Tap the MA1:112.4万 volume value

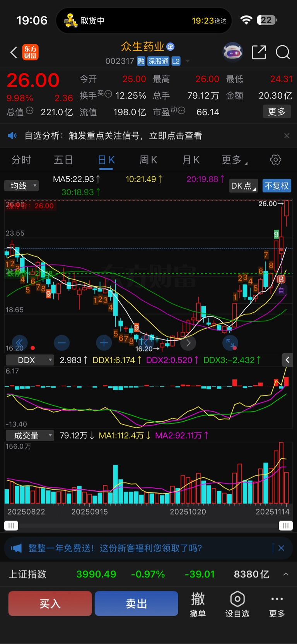(125, 436)
